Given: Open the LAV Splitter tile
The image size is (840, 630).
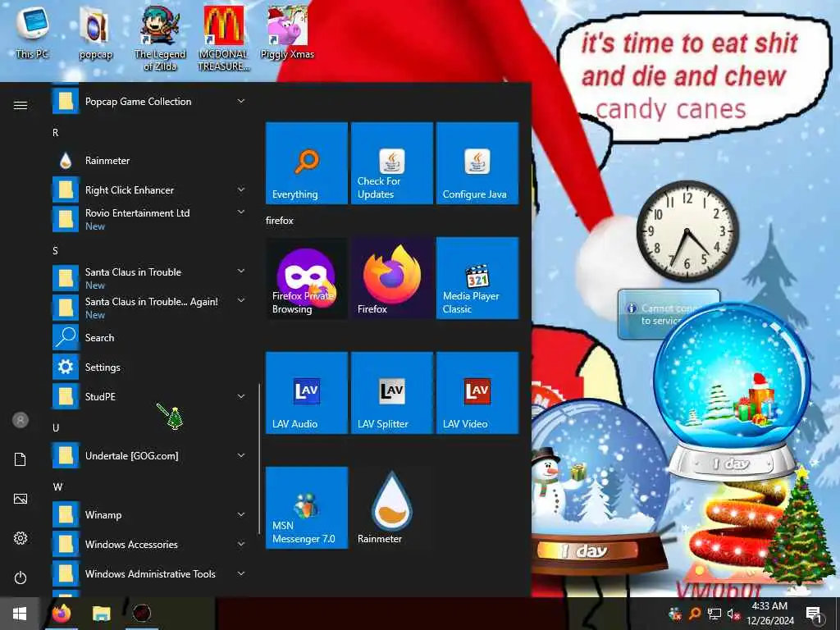Looking at the screenshot, I should point(391,393).
